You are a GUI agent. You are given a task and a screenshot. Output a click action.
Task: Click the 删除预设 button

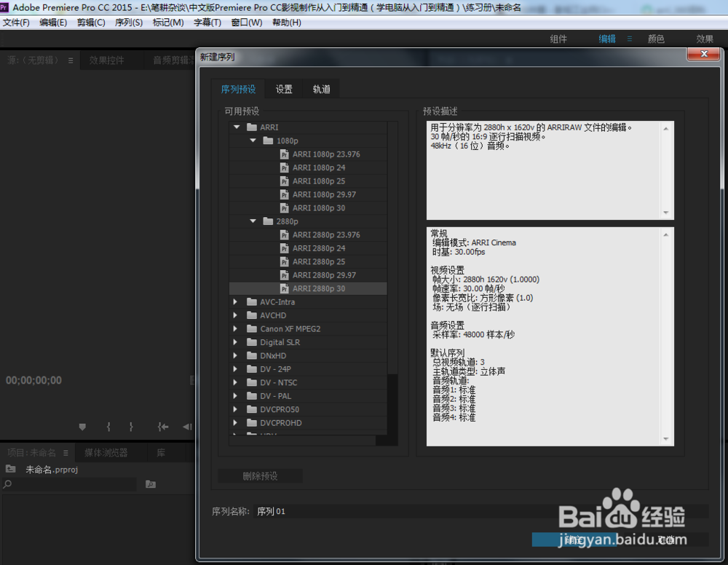pos(260,476)
